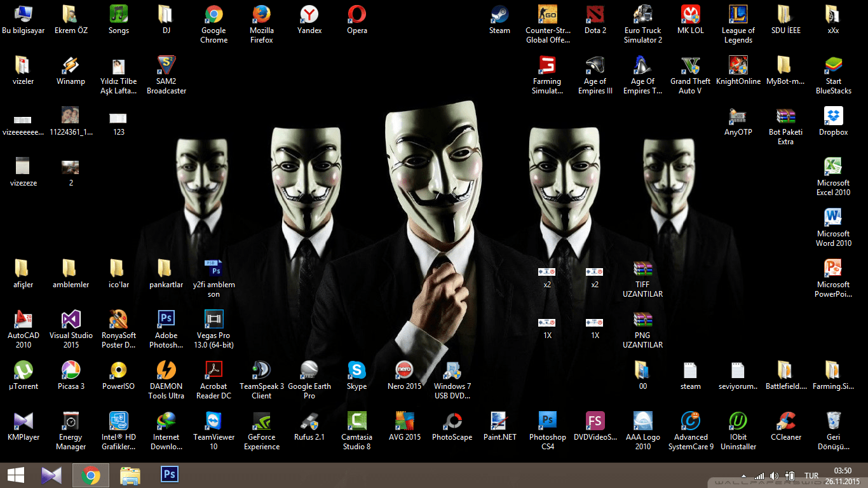Select the CCleaner shortcut
Viewport: 868px width, 488px height.
(786, 426)
